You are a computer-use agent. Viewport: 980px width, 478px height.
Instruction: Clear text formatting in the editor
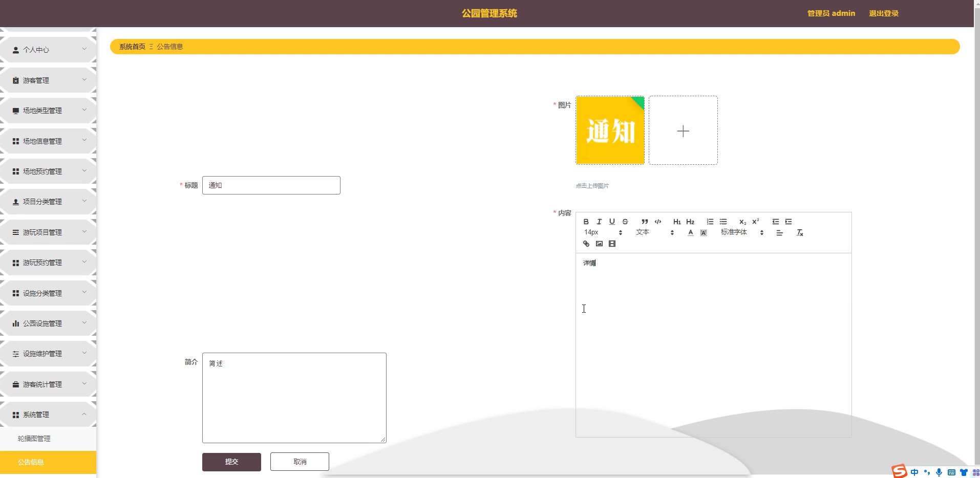click(800, 232)
